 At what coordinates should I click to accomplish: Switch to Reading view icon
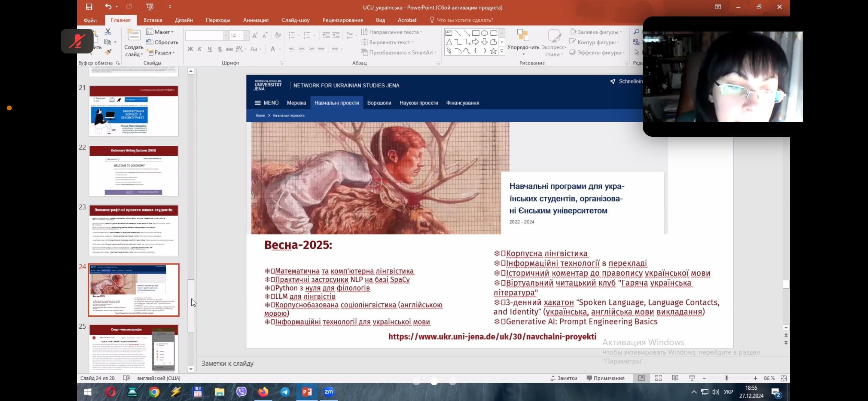click(675, 378)
